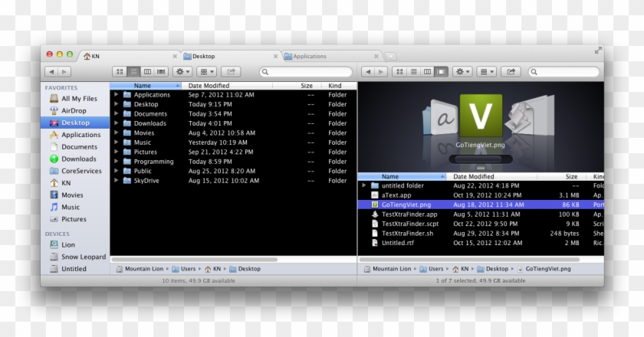Click the left pane search field
This screenshot has height=337, width=644.
pyautogui.click(x=307, y=71)
